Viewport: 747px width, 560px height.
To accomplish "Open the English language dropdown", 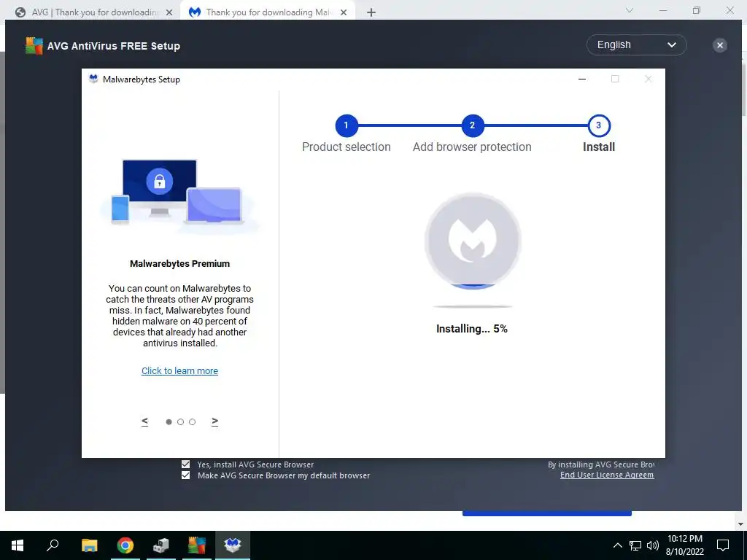I will (x=636, y=44).
